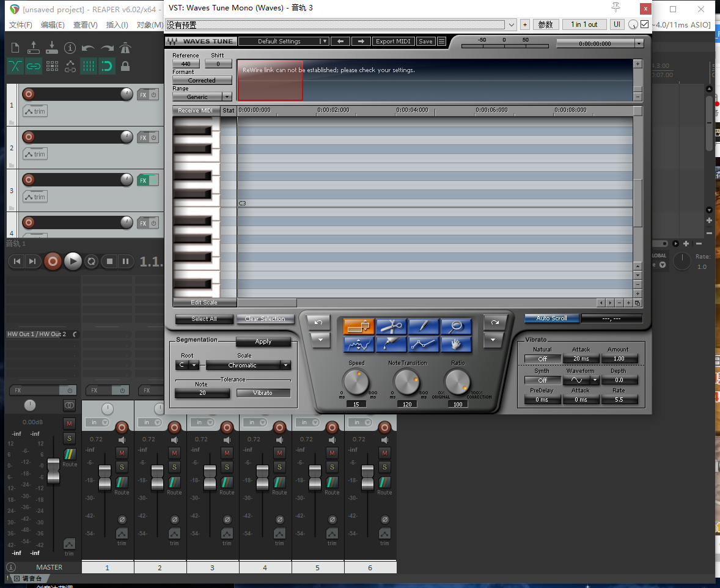Toggle phase invert on mixer channel 2
The width and height of the screenshot is (720, 588).
(x=174, y=520)
